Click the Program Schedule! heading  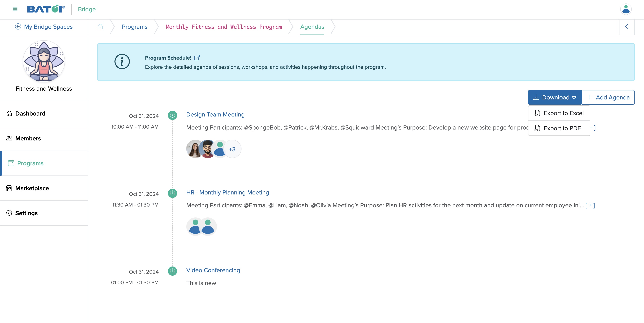tap(168, 58)
